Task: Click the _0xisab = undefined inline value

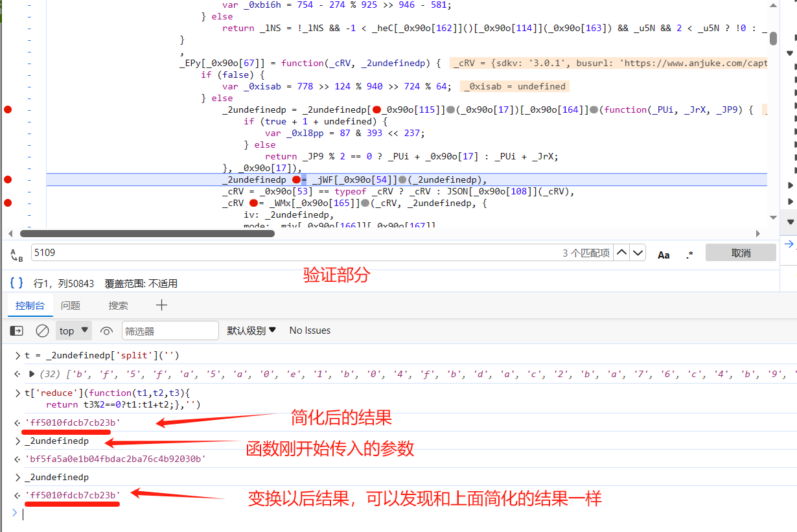Action: coord(516,86)
